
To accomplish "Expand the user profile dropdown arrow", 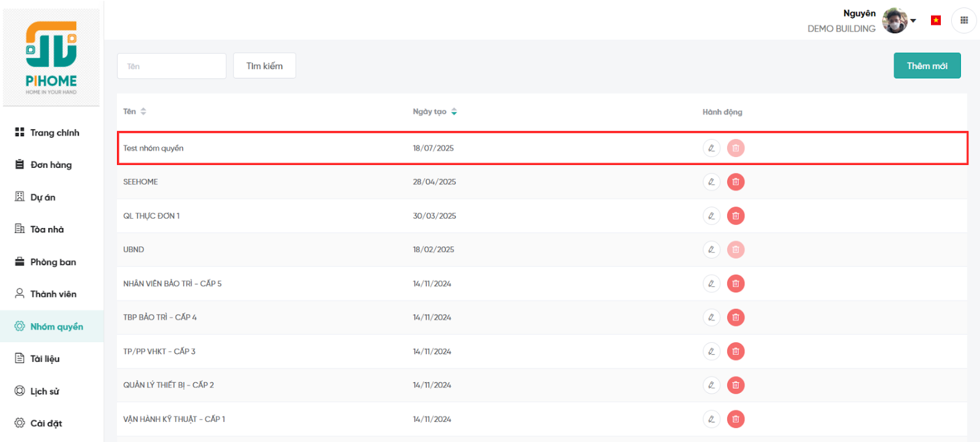I will (x=913, y=20).
